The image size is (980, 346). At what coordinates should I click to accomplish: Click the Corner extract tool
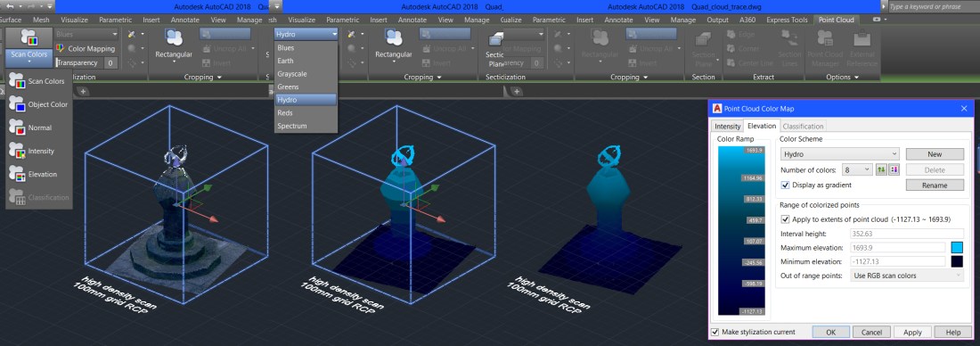click(x=742, y=49)
